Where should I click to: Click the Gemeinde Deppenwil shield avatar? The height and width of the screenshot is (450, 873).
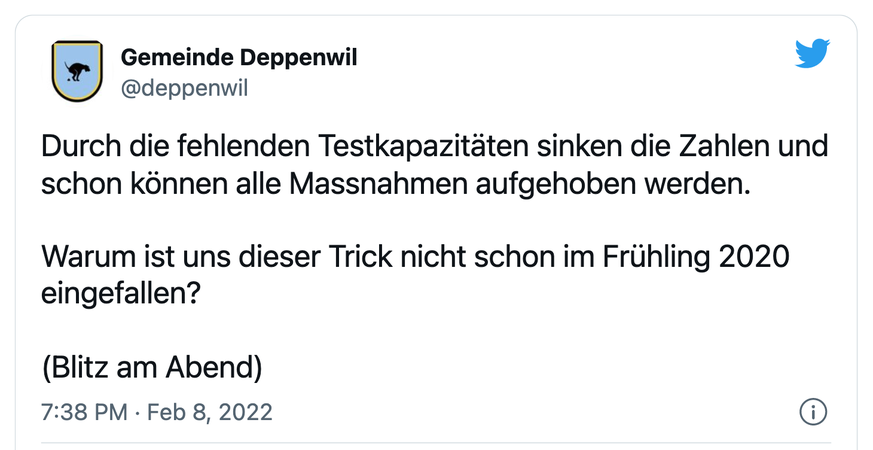[x=76, y=70]
